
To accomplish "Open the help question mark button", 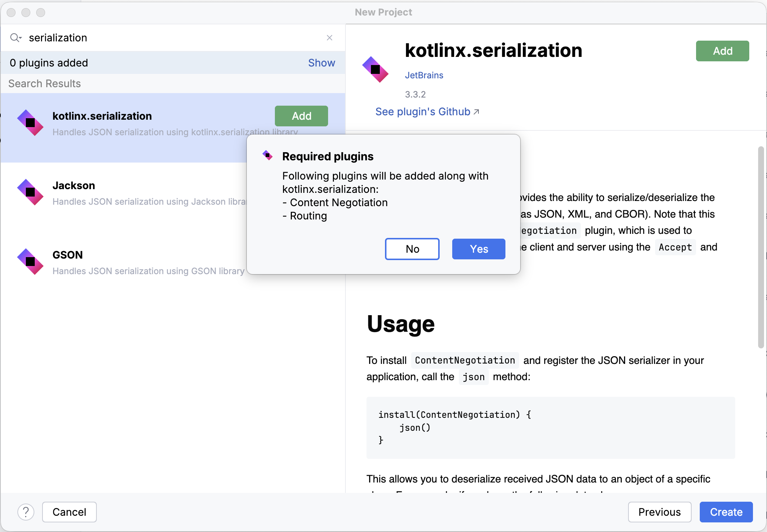I will [26, 512].
